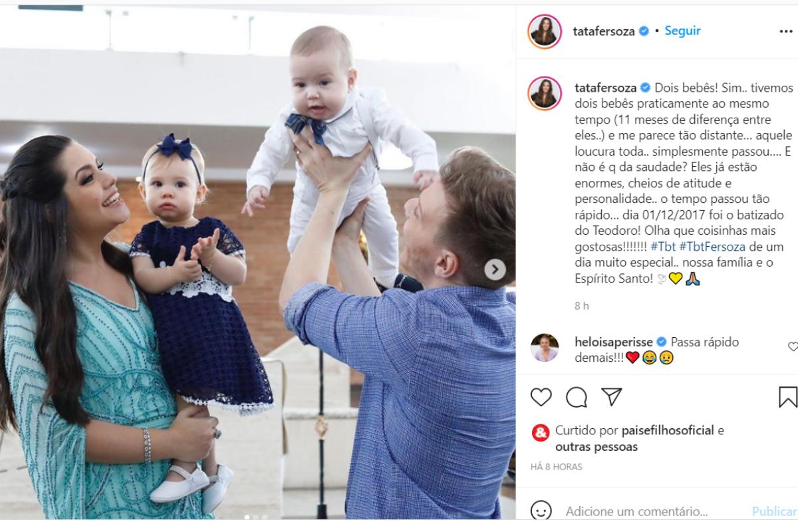The width and height of the screenshot is (798, 532).
Task: Share post via paper plane icon
Action: tap(611, 397)
